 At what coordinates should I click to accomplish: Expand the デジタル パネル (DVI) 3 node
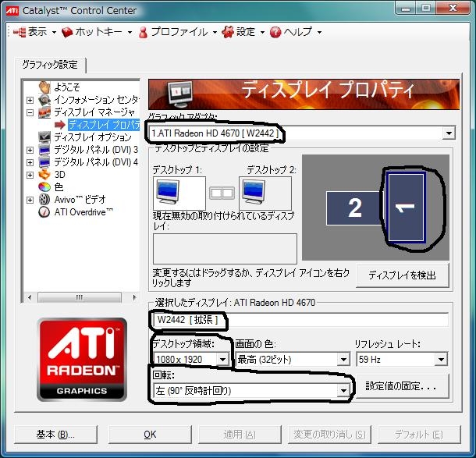(x=30, y=150)
